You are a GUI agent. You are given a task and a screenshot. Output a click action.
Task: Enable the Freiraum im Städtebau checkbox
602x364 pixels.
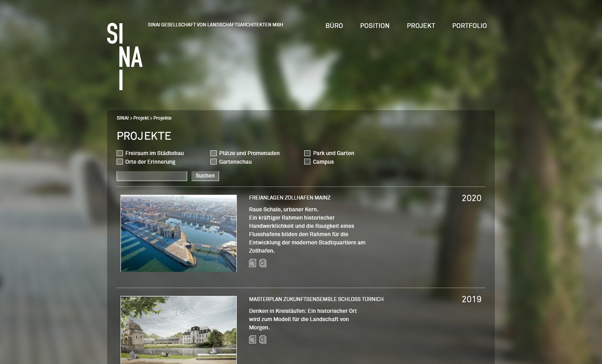coord(120,153)
